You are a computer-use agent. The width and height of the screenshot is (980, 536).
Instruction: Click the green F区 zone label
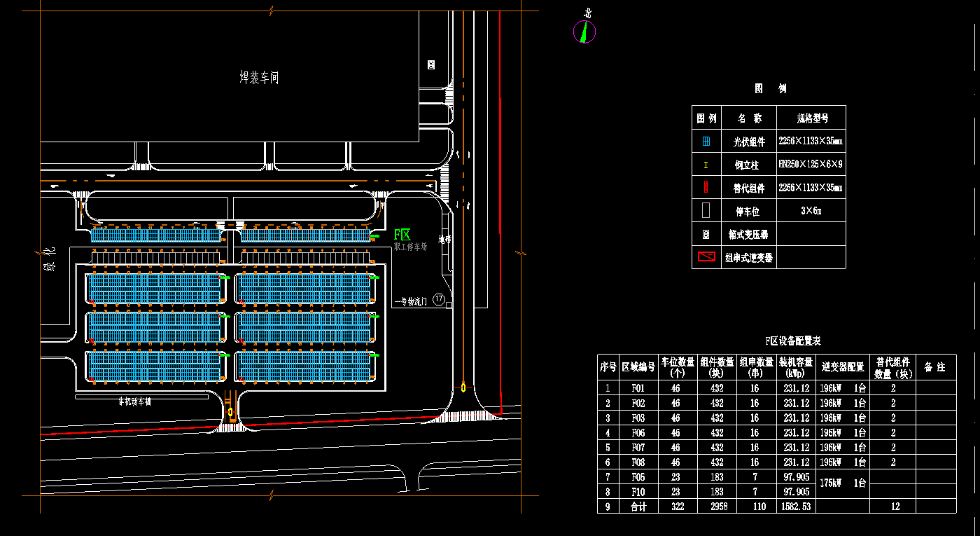click(x=402, y=235)
